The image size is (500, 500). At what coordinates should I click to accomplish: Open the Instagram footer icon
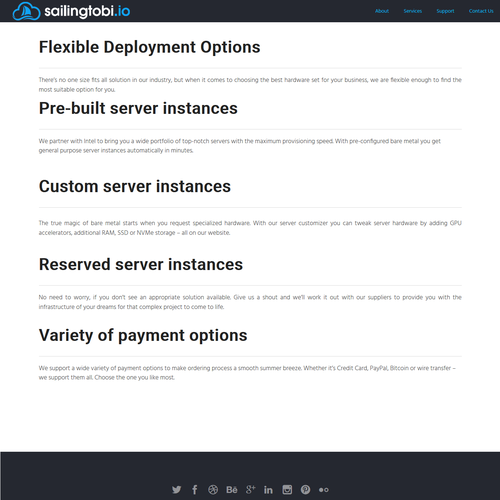(287, 490)
